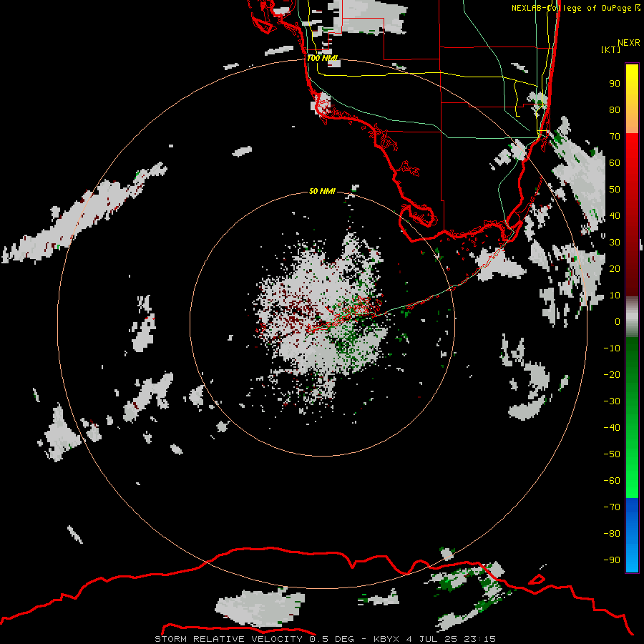This screenshot has height=644, width=644.
Task: Click the -70 value on the color scale
Action: coord(612,507)
